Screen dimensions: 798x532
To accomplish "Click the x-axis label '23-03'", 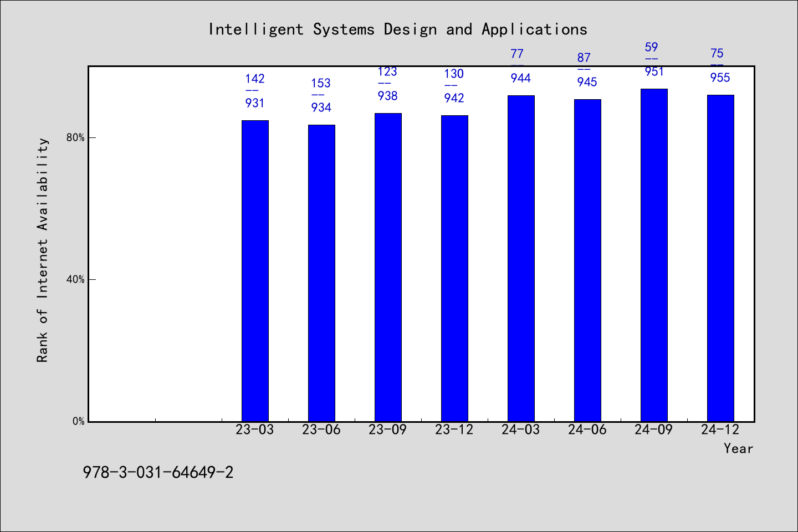I will [x=255, y=429].
